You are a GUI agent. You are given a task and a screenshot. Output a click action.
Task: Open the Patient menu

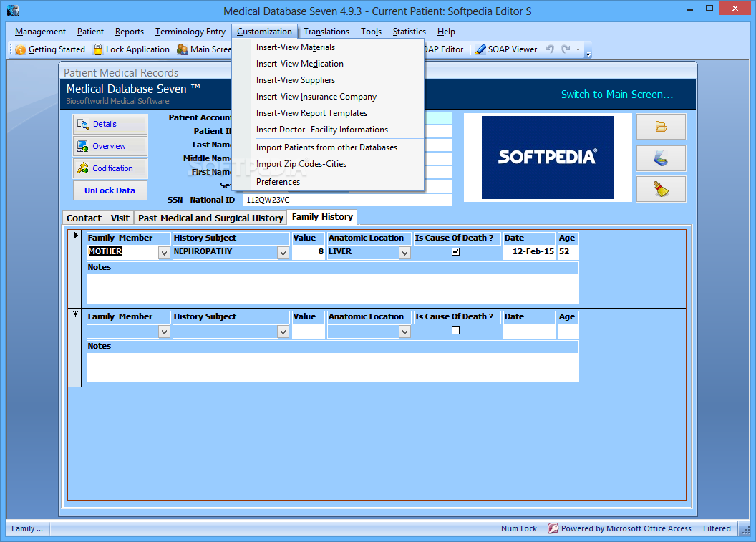(90, 32)
